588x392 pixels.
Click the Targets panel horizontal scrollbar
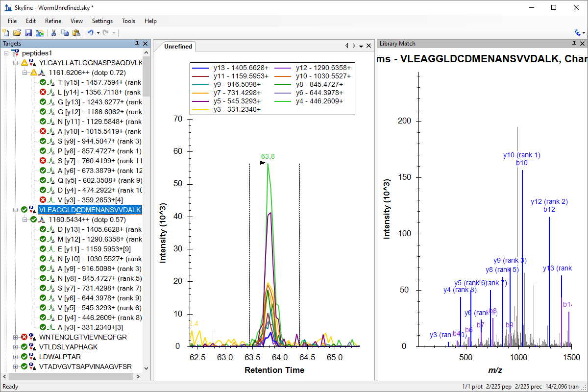click(x=69, y=376)
